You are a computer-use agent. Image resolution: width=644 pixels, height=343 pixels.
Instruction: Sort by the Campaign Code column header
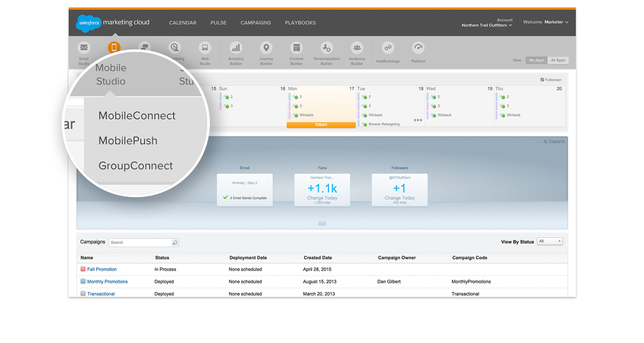point(470,258)
